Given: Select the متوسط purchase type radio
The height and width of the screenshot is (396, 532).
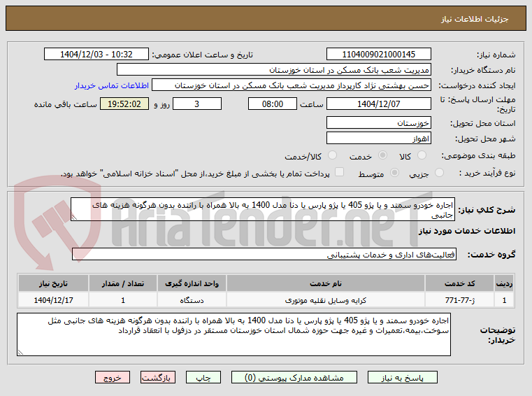Looking at the screenshot, I should tap(394, 173).
